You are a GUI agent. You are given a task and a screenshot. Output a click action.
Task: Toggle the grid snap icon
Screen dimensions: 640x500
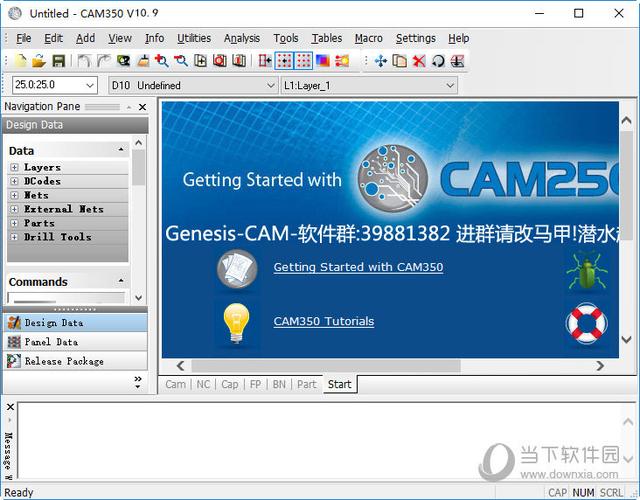point(284,61)
